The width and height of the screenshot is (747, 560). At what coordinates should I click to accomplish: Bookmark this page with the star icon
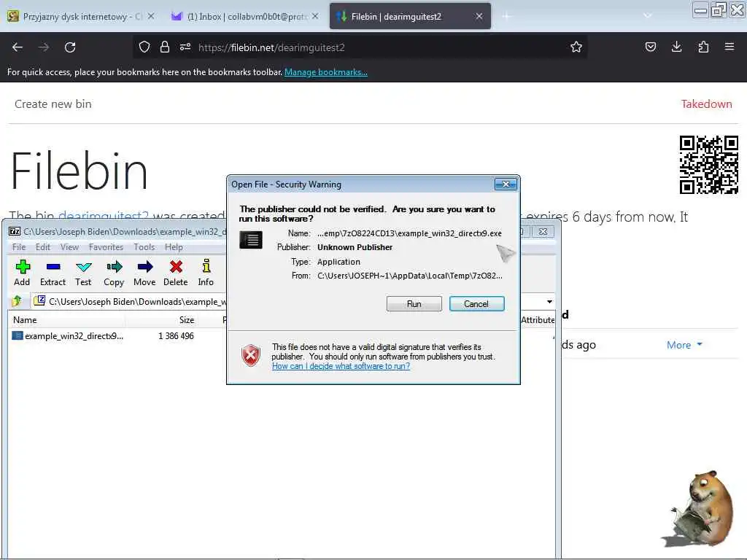576,47
